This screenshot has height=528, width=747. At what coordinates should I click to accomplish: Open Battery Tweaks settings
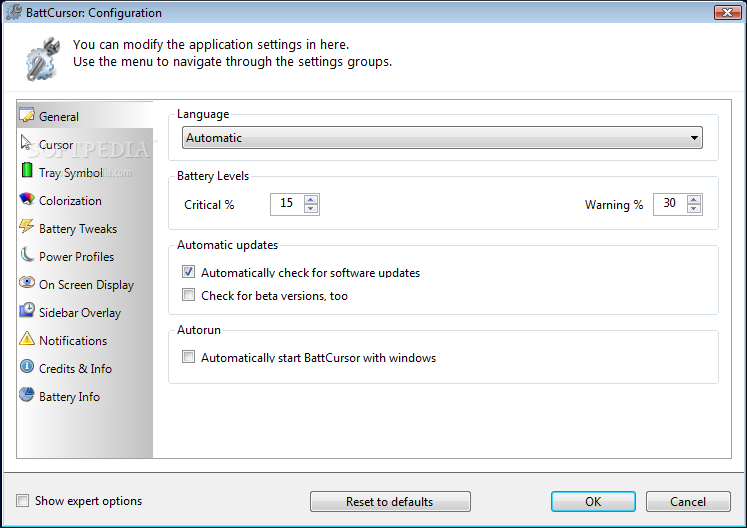click(85, 228)
